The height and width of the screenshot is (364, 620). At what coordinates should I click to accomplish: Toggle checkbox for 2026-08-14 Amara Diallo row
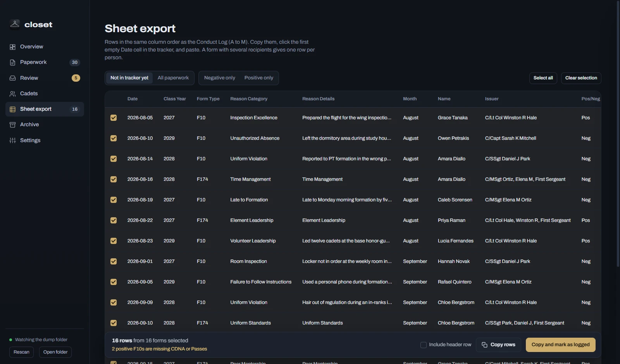114,159
